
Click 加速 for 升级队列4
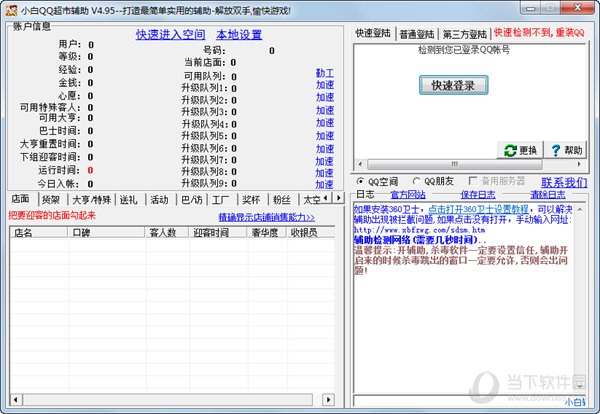tap(325, 123)
